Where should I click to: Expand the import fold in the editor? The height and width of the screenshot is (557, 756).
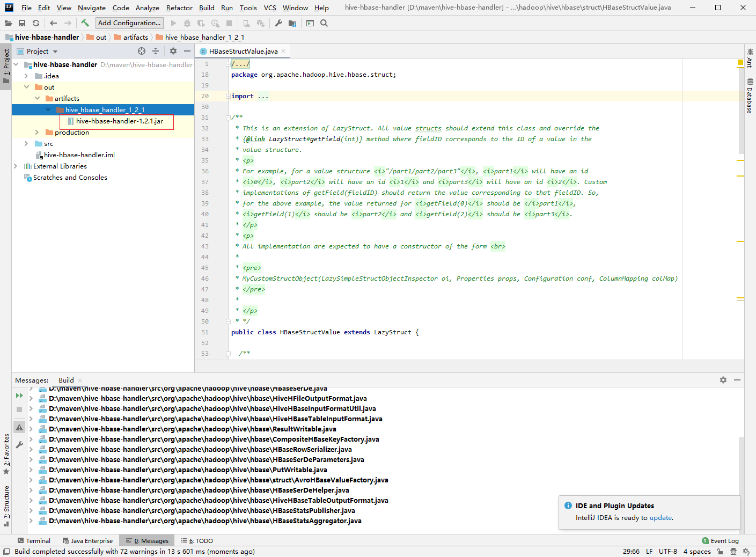[x=228, y=96]
